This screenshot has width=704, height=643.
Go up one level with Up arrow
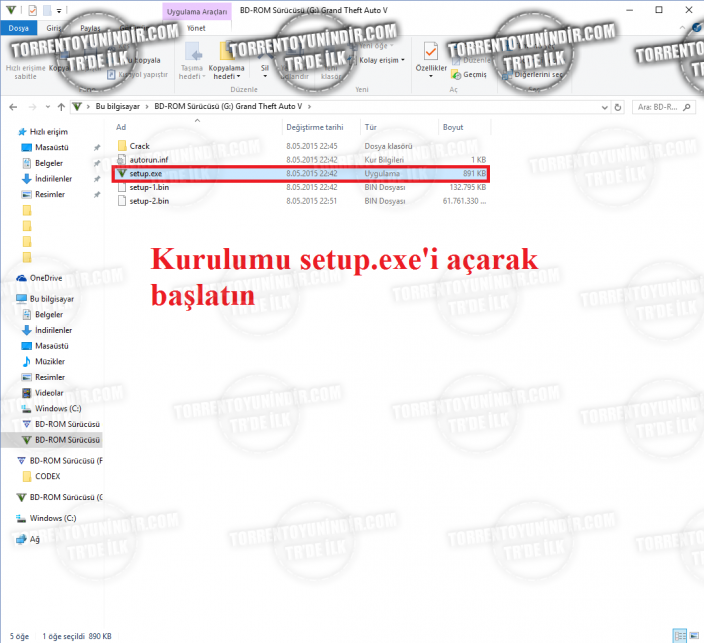(62, 107)
